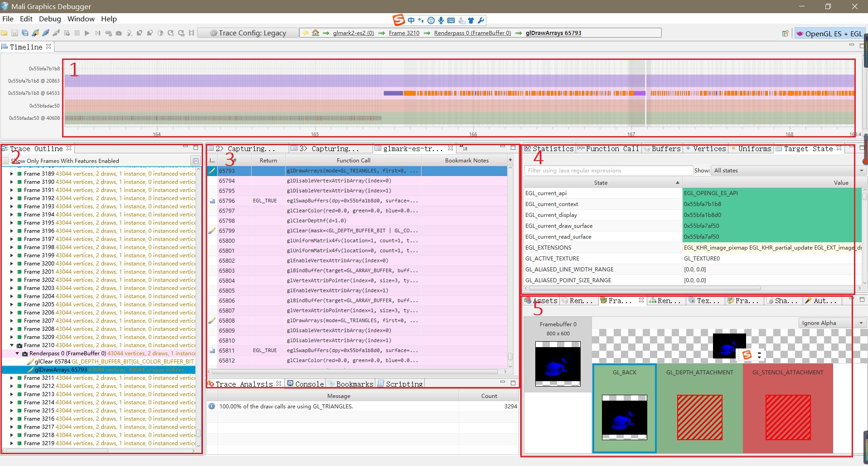
Task: Enable Show Only Frames With Features Enabled
Action: pyautogui.click(x=6, y=161)
